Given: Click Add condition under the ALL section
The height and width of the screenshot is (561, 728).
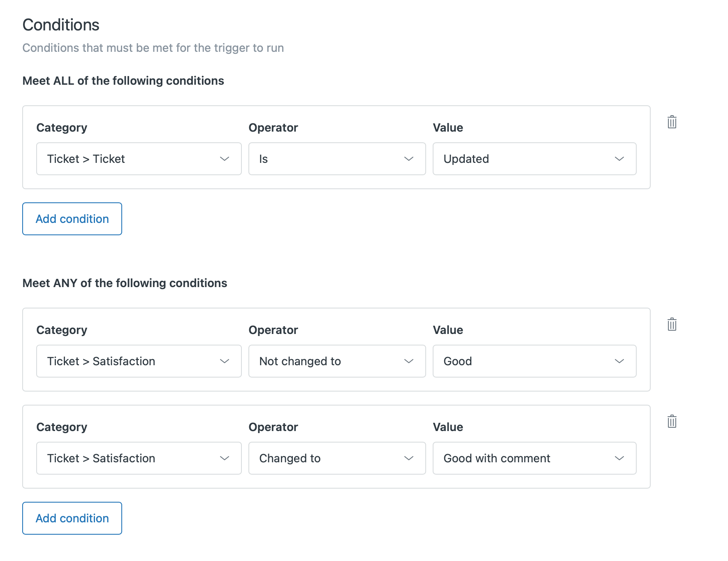Looking at the screenshot, I should 72,219.
